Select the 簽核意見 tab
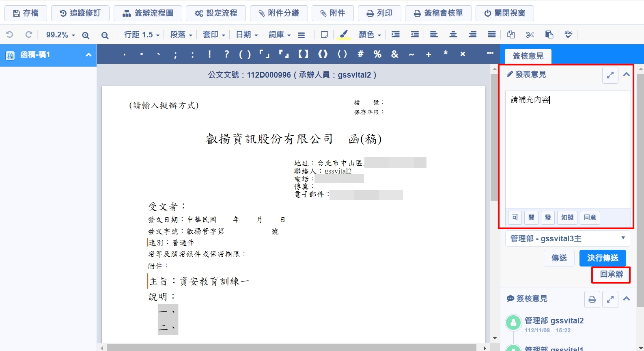 point(528,56)
